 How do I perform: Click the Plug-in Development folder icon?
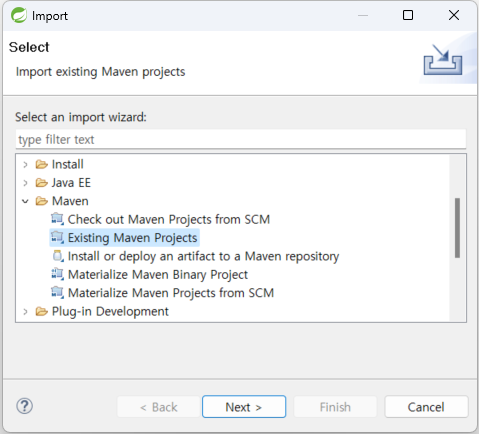point(42,311)
